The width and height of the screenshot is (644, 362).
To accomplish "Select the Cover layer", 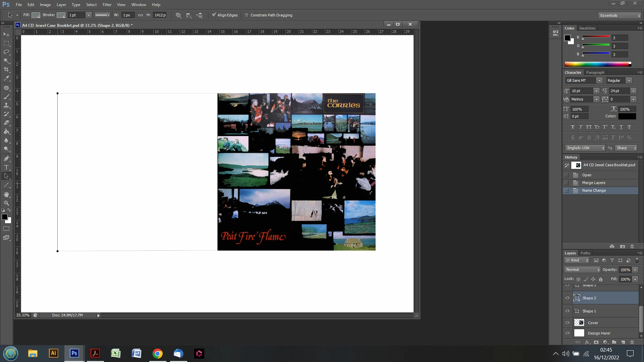I will tap(593, 323).
